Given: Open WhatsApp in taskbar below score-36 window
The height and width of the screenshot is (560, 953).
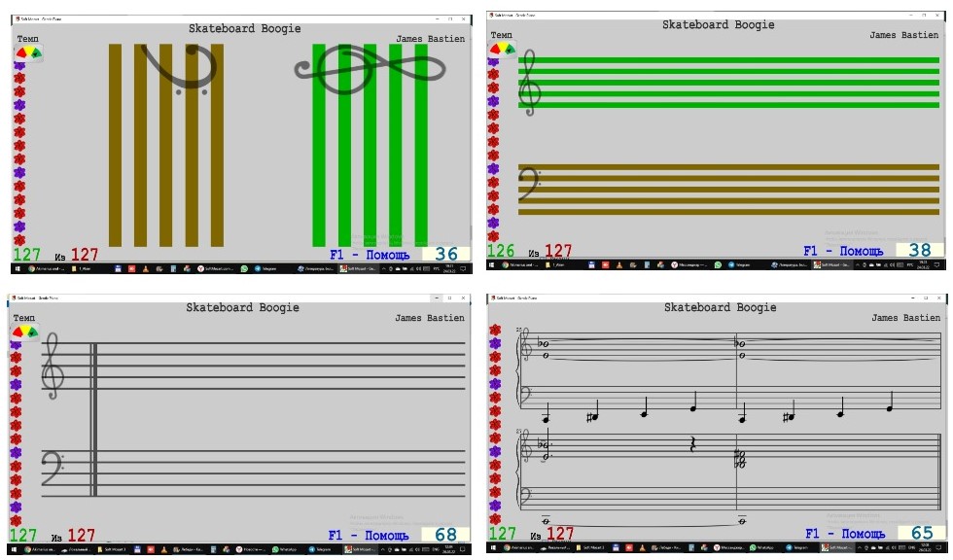Looking at the screenshot, I should point(244,268).
